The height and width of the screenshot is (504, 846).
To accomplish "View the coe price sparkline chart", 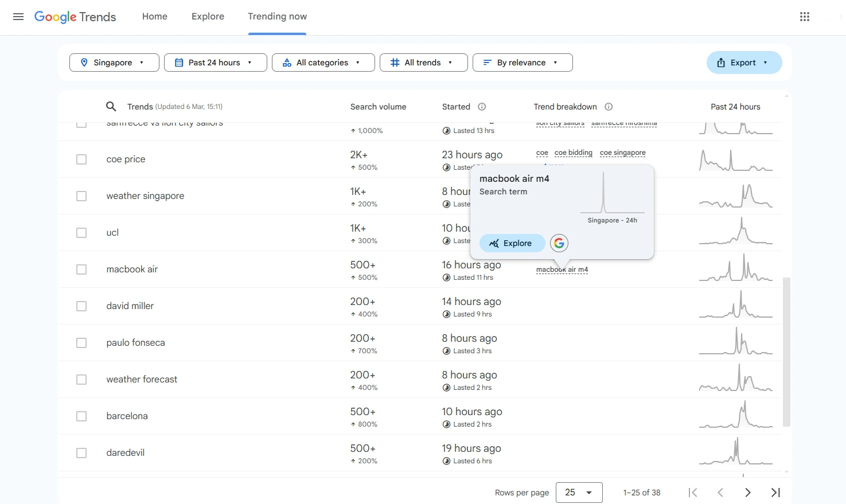I will point(736,159).
